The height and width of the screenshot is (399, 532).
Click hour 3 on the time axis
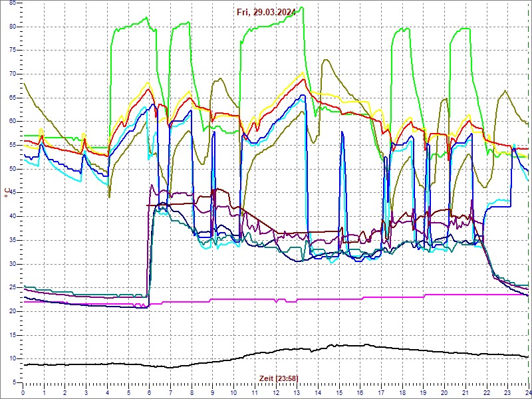[x=86, y=392]
